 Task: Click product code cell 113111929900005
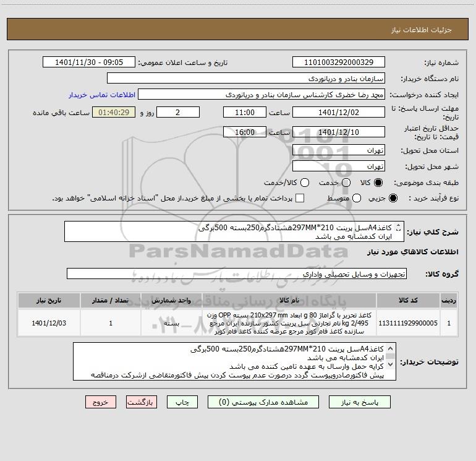tap(408, 323)
